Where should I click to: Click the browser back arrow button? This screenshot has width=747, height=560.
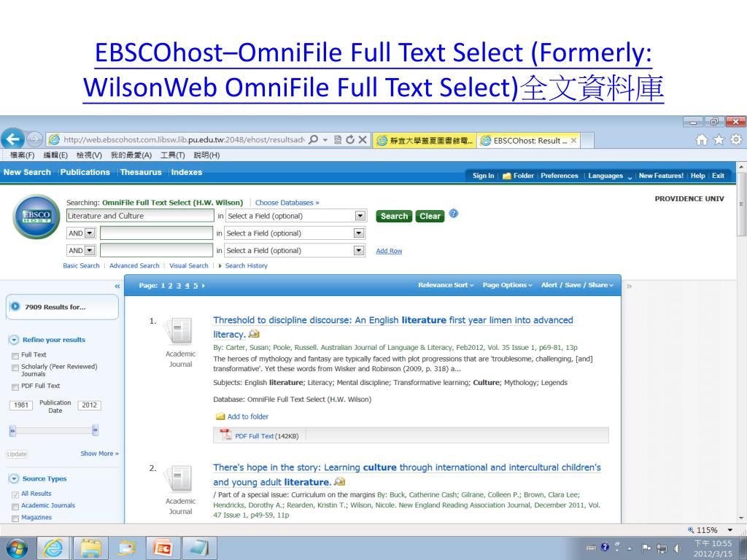[13, 139]
